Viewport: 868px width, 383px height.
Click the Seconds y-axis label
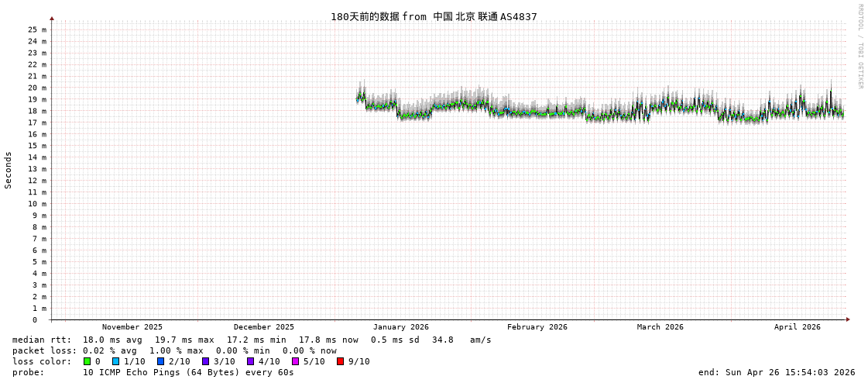click(9, 170)
